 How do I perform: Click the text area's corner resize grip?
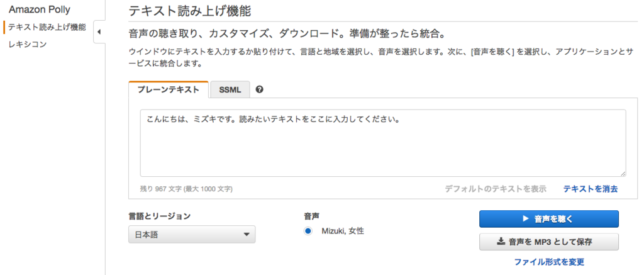[623, 174]
